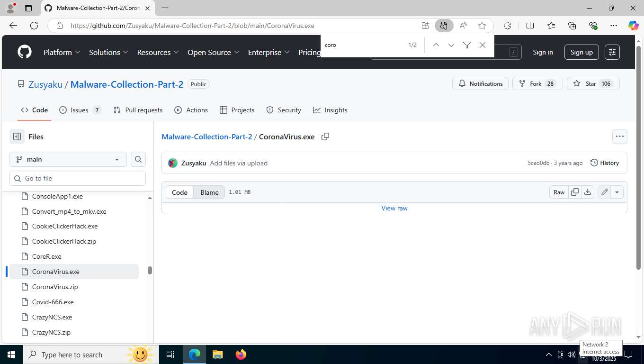The width and height of the screenshot is (644, 364).
Task: Search files magnifier button in Files panel
Action: [x=138, y=159]
